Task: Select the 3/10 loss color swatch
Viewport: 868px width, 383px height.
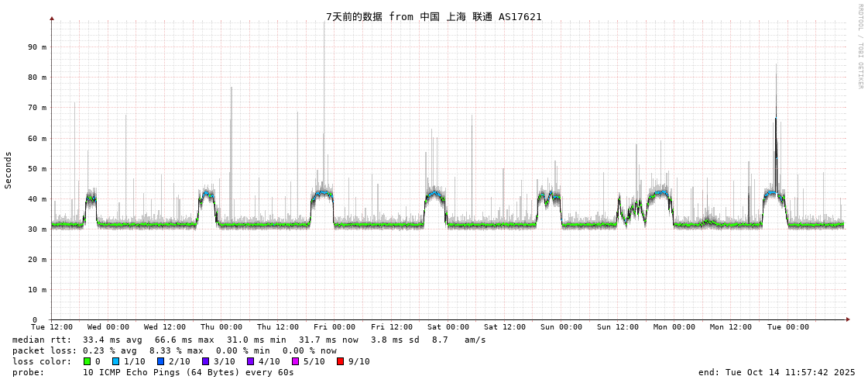Action: tap(205, 361)
